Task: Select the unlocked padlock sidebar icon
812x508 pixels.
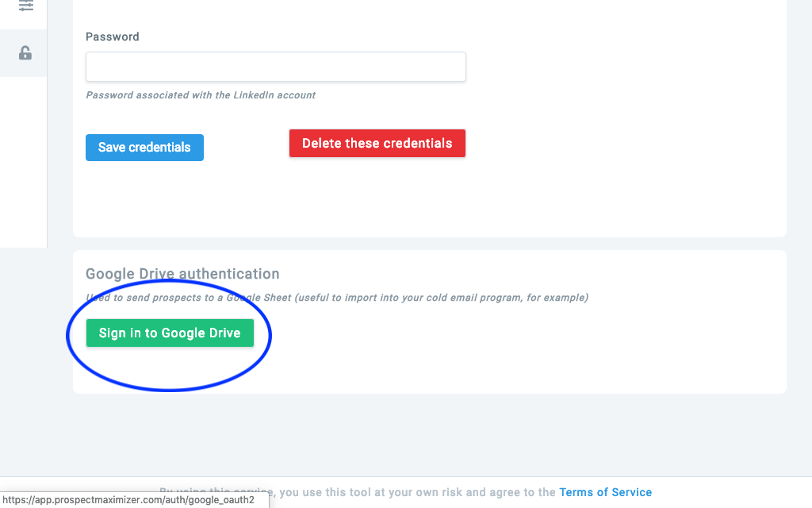Action: 25,53
